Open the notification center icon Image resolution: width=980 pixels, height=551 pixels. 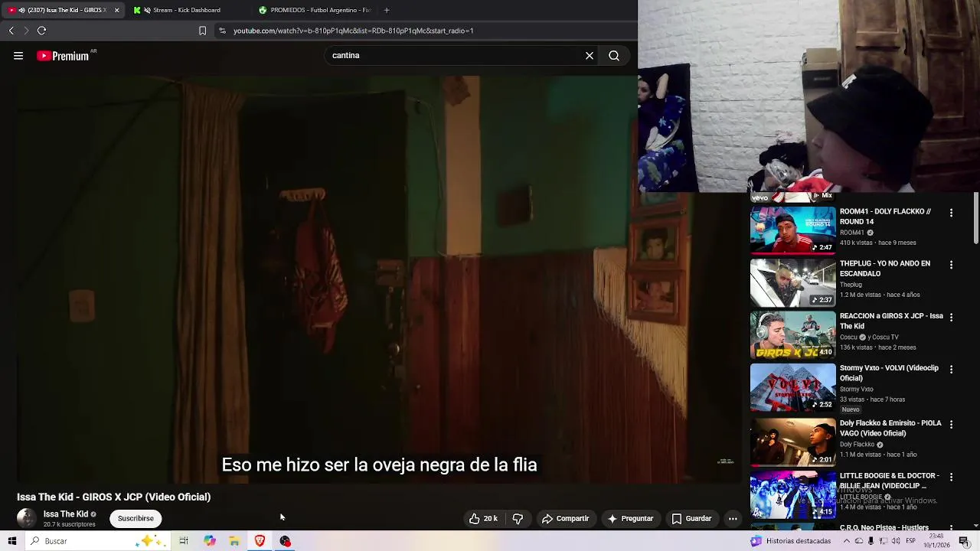964,541
